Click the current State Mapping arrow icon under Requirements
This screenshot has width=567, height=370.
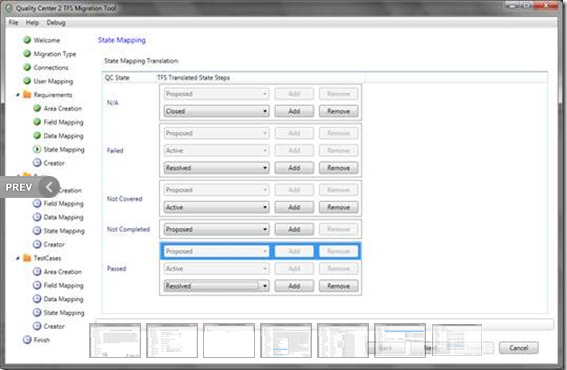click(x=37, y=149)
